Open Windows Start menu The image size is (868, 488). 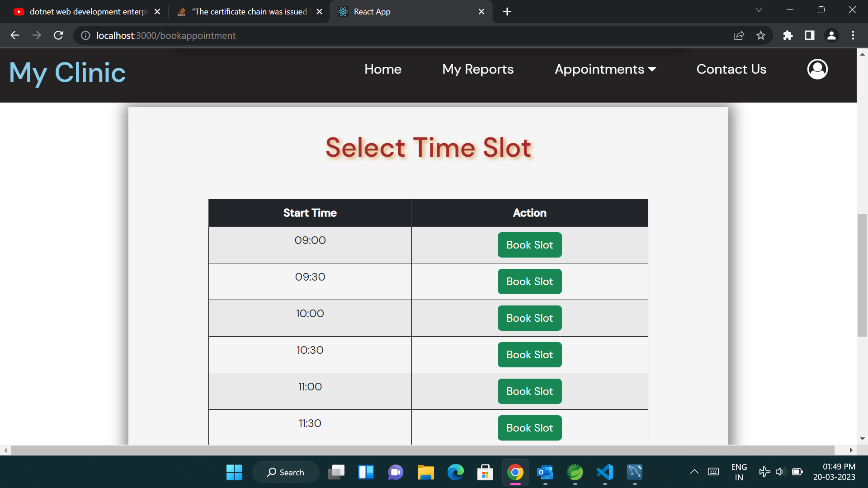click(x=234, y=472)
